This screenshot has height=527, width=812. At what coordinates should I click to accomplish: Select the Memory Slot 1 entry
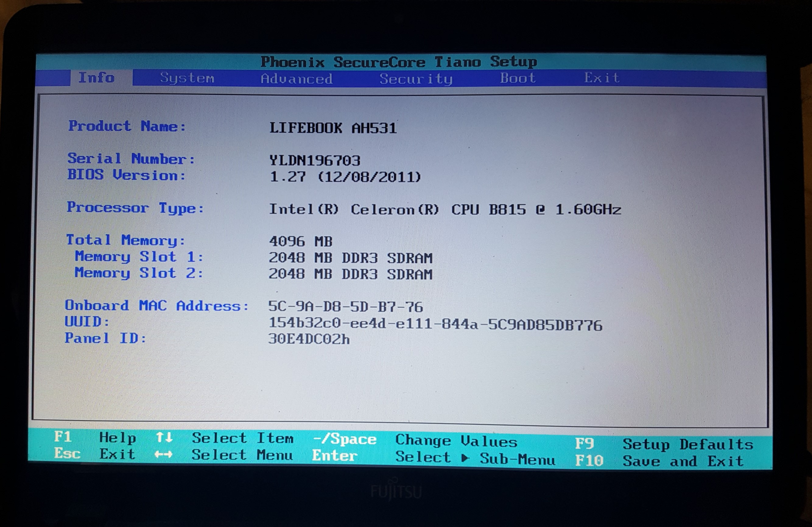tap(138, 257)
